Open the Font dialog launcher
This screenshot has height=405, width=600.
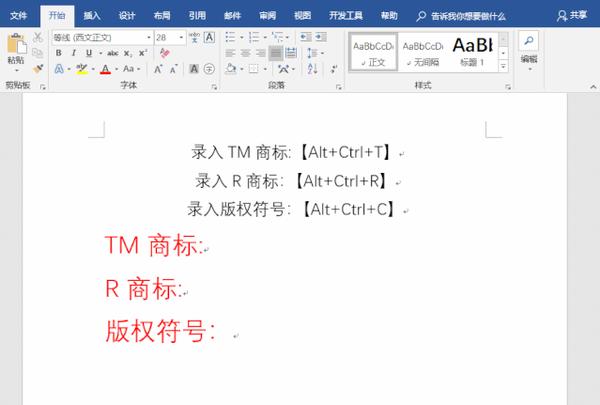click(x=214, y=87)
